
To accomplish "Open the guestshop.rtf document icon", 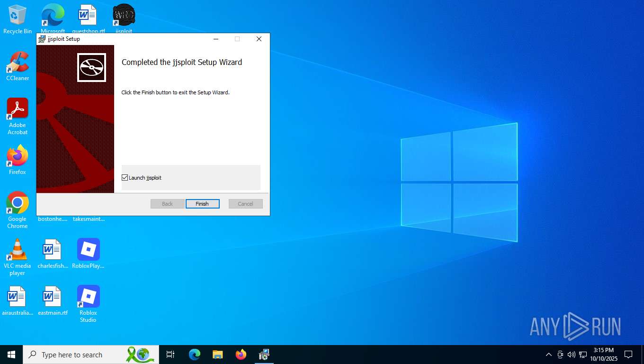I will [x=88, y=18].
